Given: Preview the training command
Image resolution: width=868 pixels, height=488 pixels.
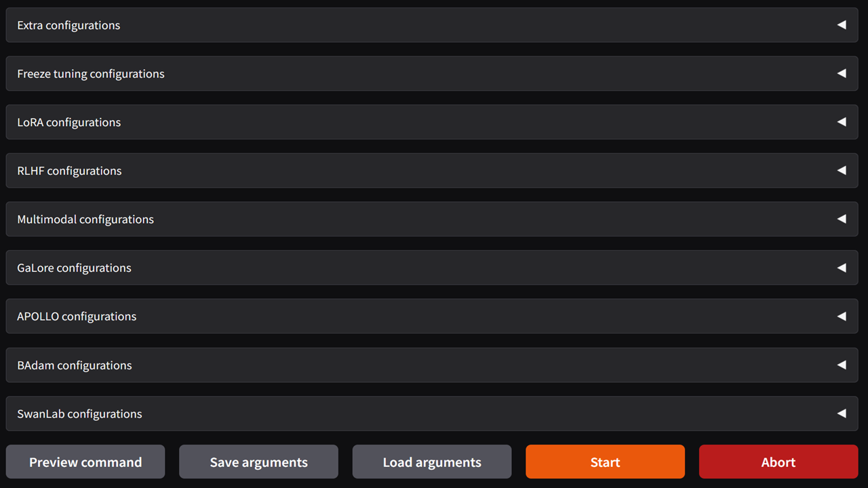Looking at the screenshot, I should click(x=85, y=462).
